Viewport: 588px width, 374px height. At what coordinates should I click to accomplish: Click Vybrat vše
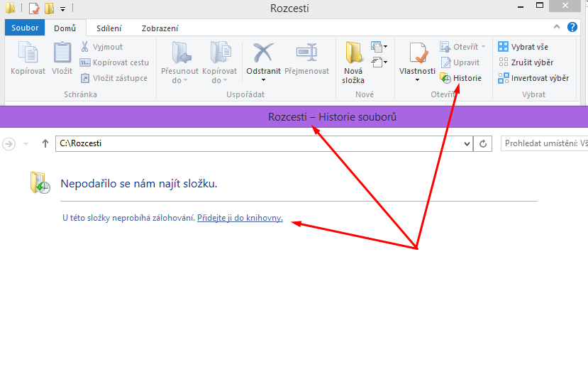click(x=523, y=47)
